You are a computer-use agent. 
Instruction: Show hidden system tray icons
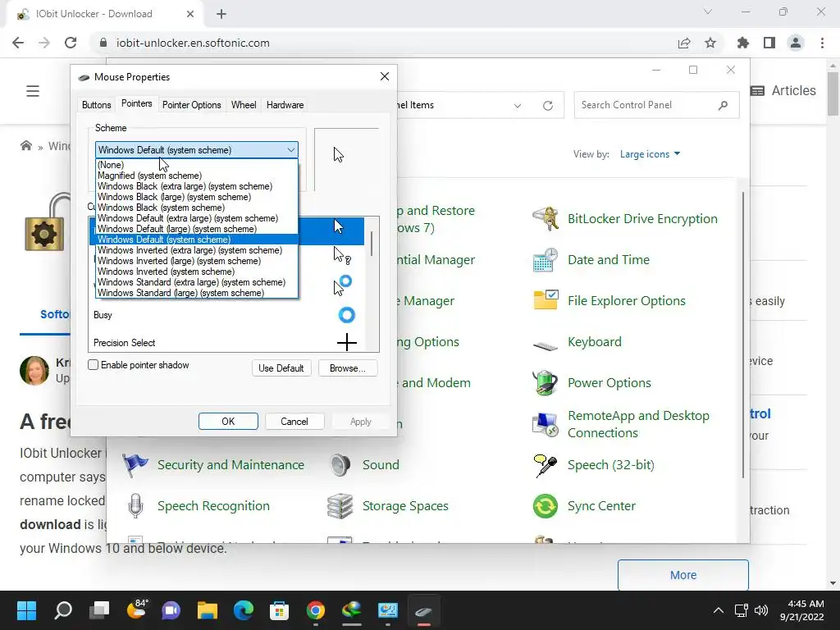pos(719,610)
